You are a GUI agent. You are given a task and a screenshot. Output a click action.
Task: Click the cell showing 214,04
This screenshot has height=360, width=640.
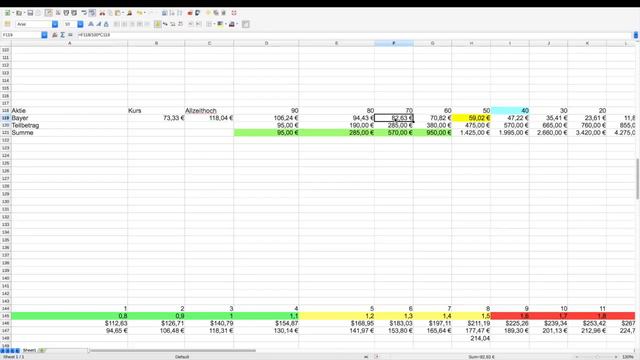coord(471,338)
